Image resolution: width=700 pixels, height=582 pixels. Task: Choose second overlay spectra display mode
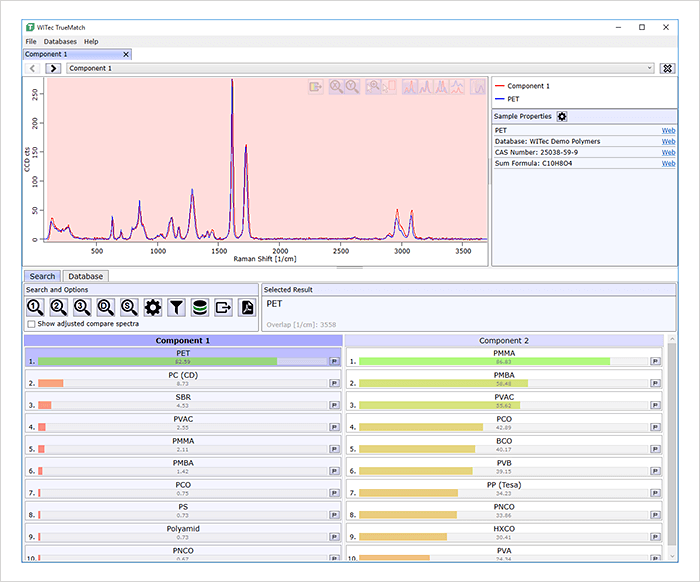tap(425, 87)
